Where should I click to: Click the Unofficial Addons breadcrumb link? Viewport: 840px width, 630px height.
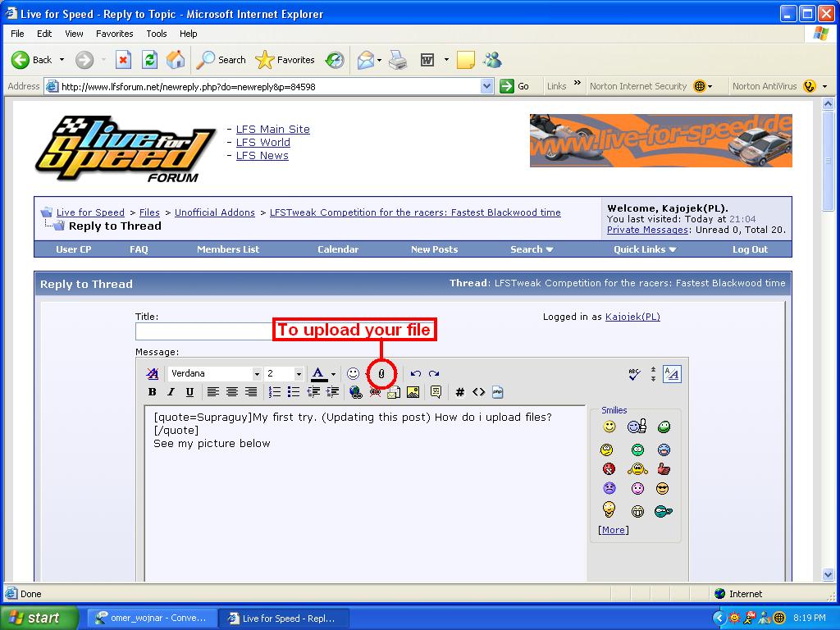point(215,212)
